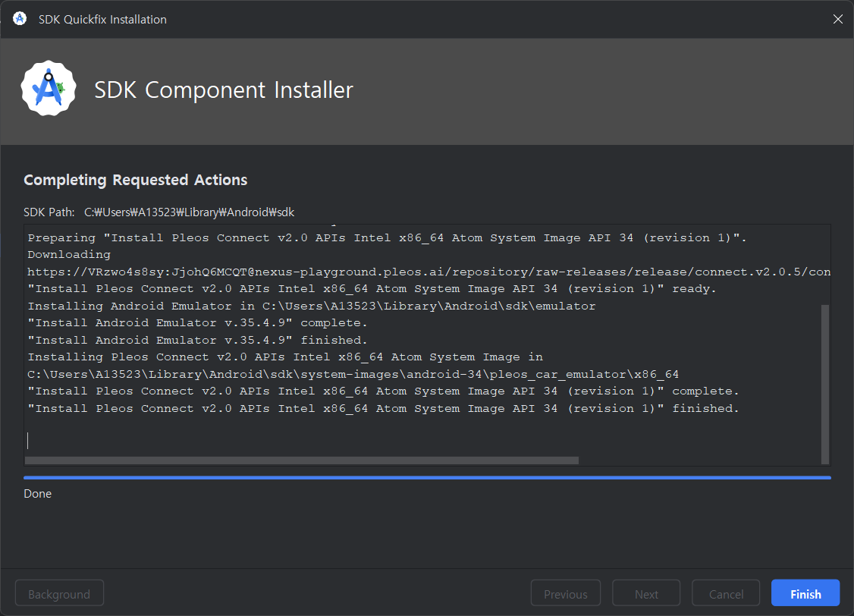Image resolution: width=854 pixels, height=616 pixels.
Task: Click the blue installation progress bar
Action: click(x=427, y=478)
